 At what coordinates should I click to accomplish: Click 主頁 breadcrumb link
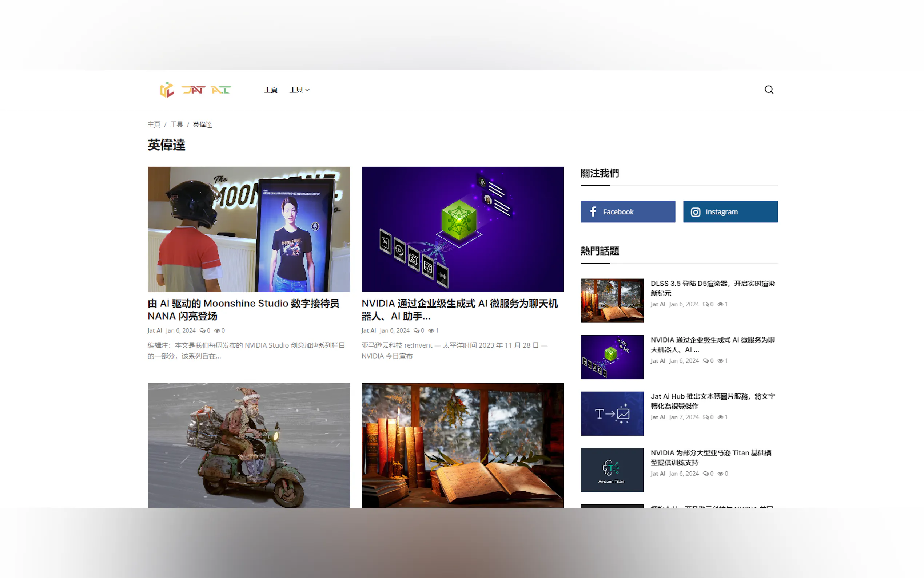(154, 124)
